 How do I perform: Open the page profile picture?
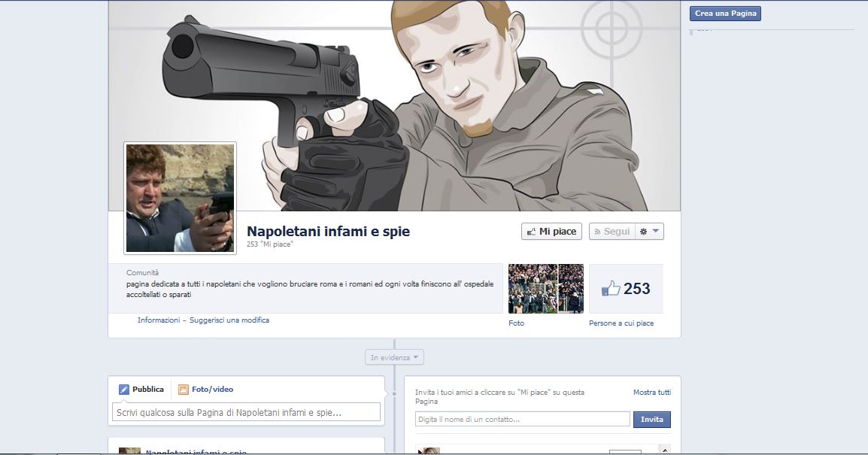pos(181,199)
